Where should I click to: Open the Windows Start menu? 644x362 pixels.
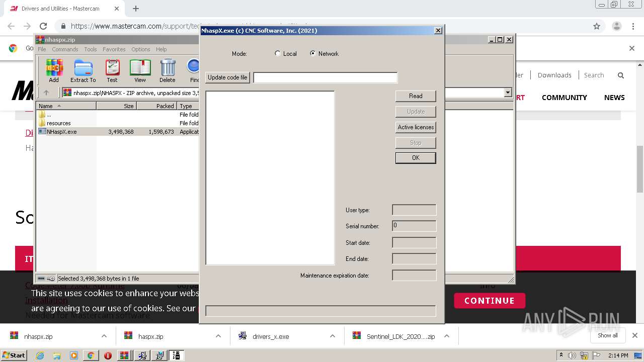(x=14, y=355)
